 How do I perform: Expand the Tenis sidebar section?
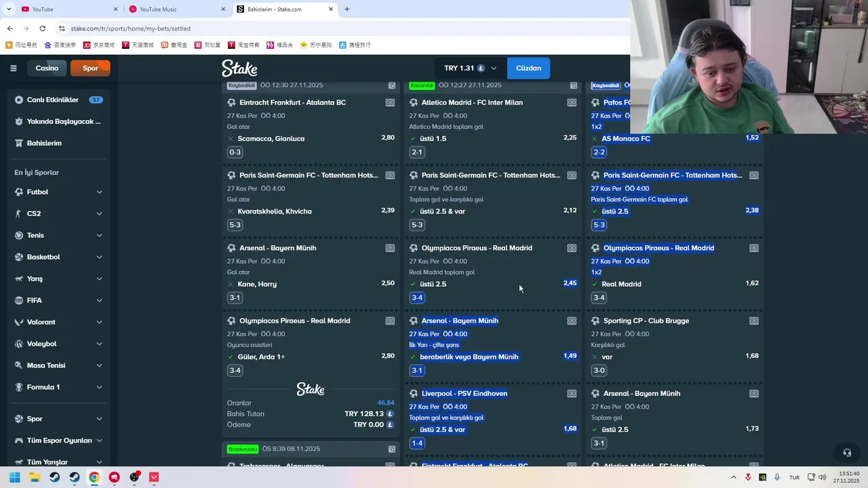pyautogui.click(x=99, y=235)
